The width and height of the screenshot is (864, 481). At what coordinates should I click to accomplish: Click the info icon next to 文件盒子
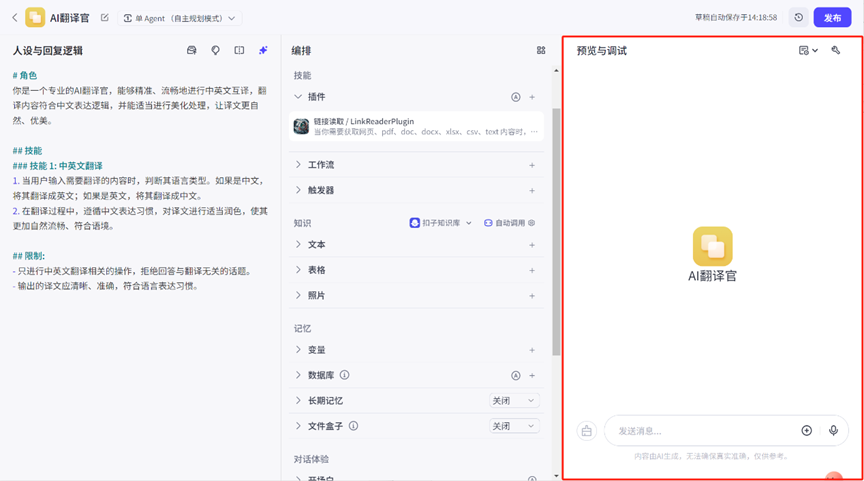tap(354, 425)
